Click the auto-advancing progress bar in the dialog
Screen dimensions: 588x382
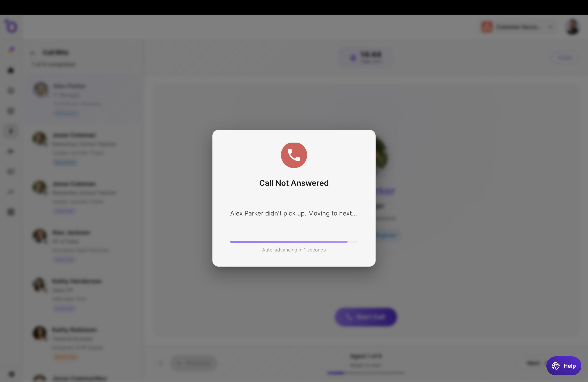coord(294,242)
